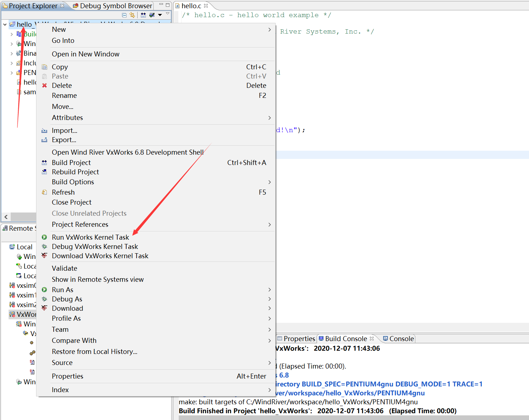Open the Index submenu
The height and width of the screenshot is (420, 529).
tap(156, 390)
